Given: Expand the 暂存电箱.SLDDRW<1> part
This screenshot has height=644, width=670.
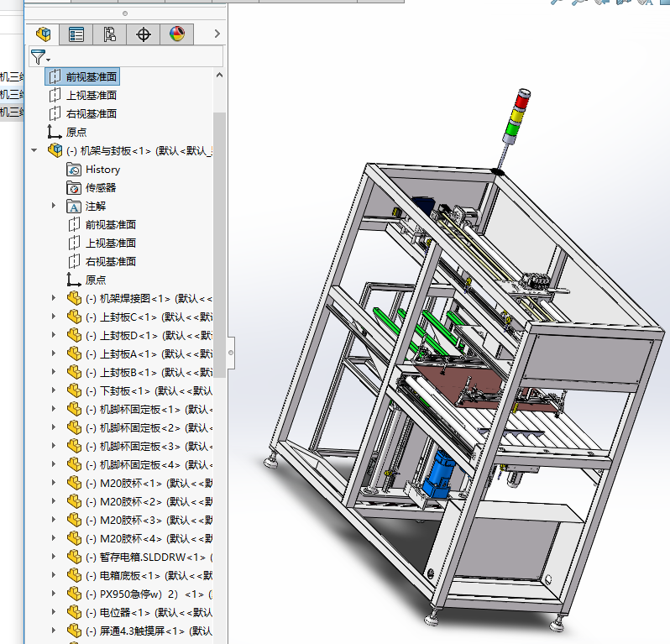Looking at the screenshot, I should (x=54, y=556).
